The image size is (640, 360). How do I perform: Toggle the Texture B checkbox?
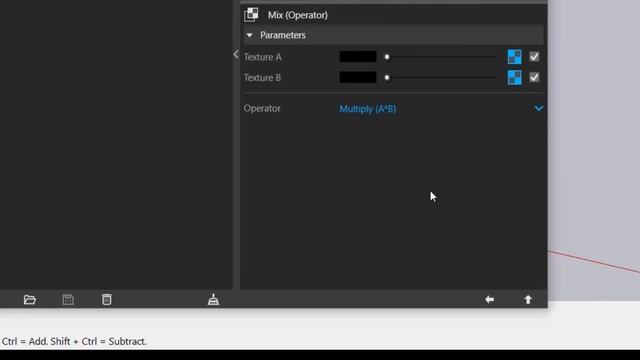(x=534, y=77)
